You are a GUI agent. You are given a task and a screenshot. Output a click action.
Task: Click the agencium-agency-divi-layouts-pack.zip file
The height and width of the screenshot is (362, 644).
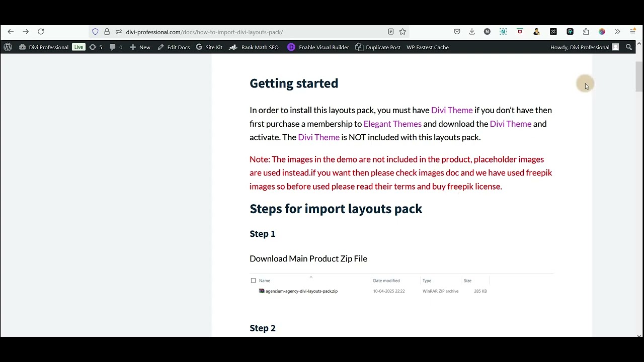(298, 291)
